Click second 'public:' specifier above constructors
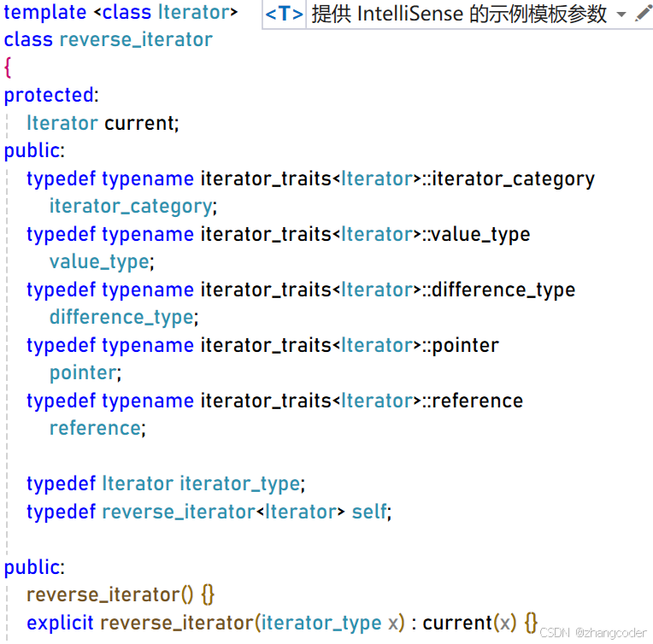This screenshot has width=653, height=644. pos(34,567)
